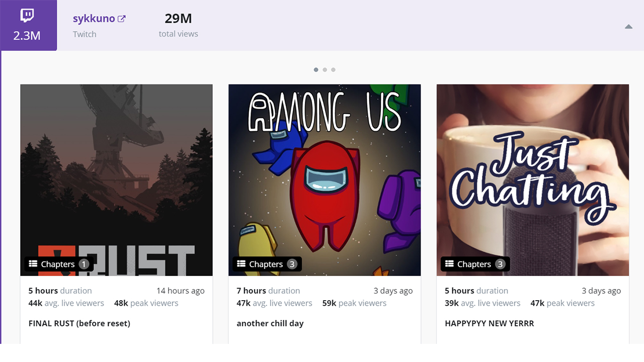Click the 2.3M followers Twitch tab

tap(29, 25)
